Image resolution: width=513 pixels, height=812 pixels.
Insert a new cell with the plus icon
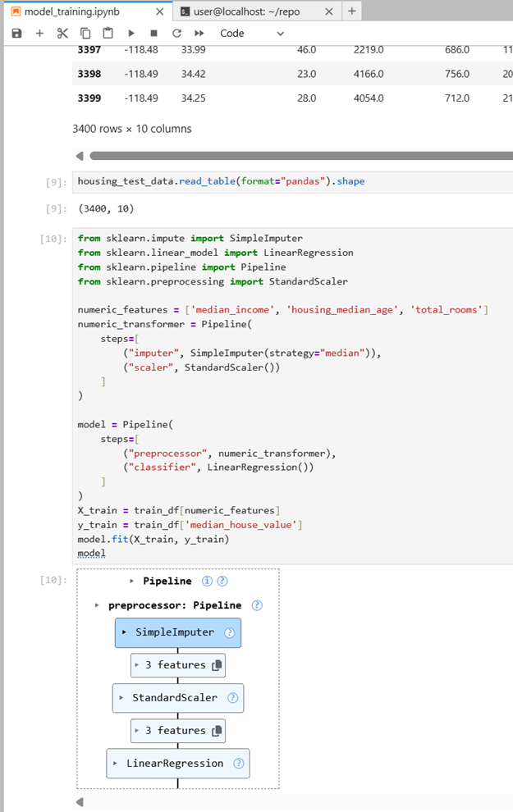click(39, 33)
